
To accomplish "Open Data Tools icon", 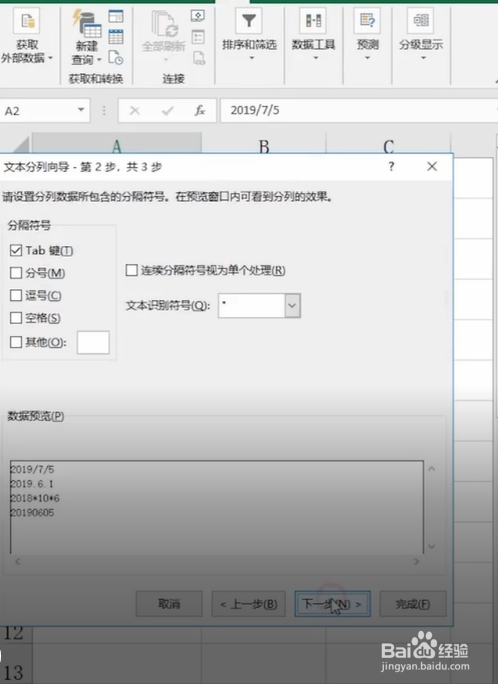I will click(x=313, y=21).
